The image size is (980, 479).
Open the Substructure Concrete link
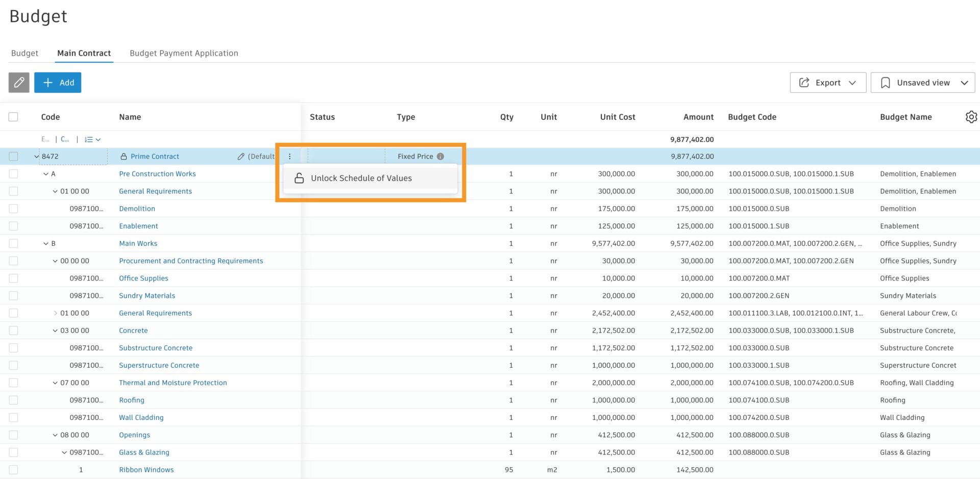coord(156,347)
